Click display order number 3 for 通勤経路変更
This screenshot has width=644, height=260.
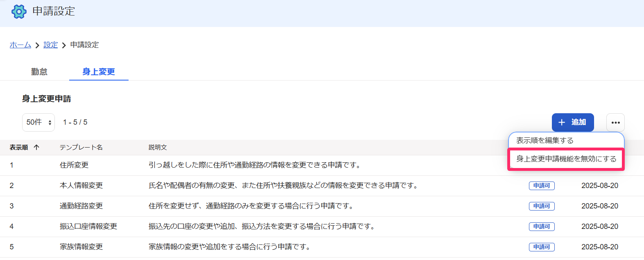point(11,206)
